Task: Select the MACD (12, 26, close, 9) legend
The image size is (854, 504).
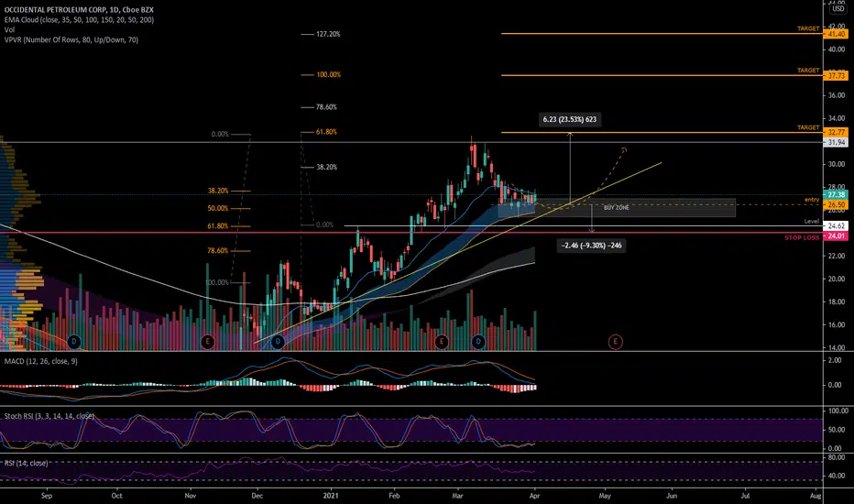Action: point(41,361)
